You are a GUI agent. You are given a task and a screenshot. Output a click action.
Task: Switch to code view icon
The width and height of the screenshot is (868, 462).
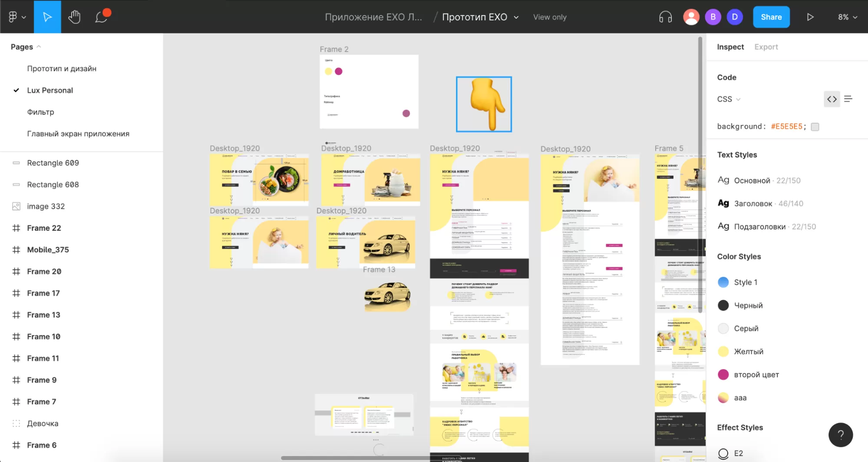[x=832, y=99]
